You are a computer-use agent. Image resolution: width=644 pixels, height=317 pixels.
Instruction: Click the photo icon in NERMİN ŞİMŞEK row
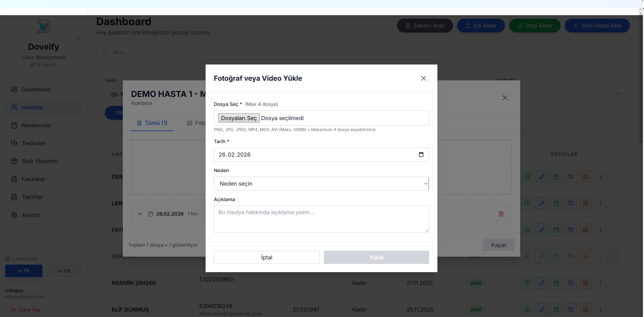point(585,283)
